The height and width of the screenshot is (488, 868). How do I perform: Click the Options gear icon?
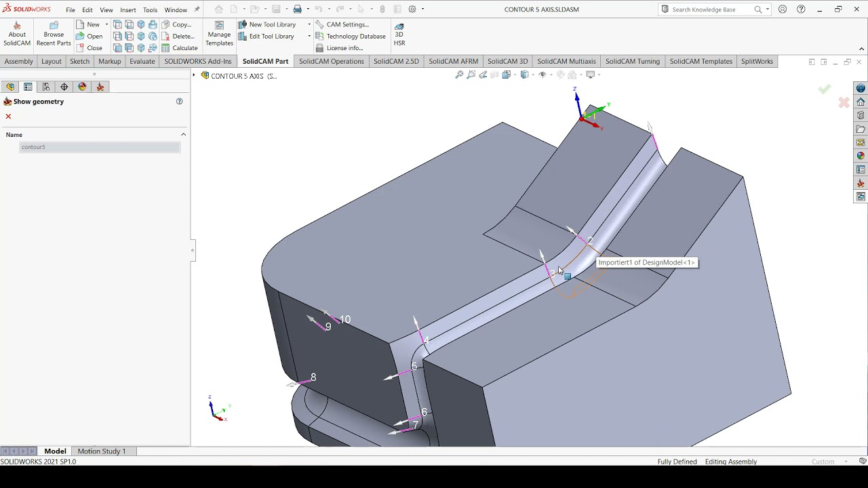click(x=412, y=9)
